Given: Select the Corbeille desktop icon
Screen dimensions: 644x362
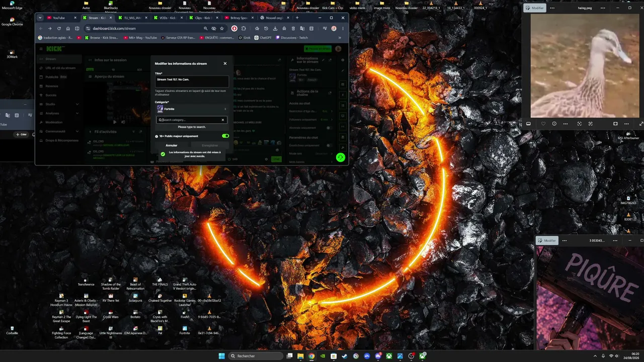Looking at the screenshot, I should (12, 330).
